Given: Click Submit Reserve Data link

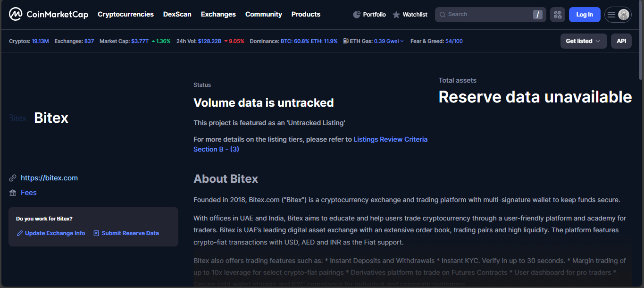Looking at the screenshot, I should pyautogui.click(x=130, y=233).
